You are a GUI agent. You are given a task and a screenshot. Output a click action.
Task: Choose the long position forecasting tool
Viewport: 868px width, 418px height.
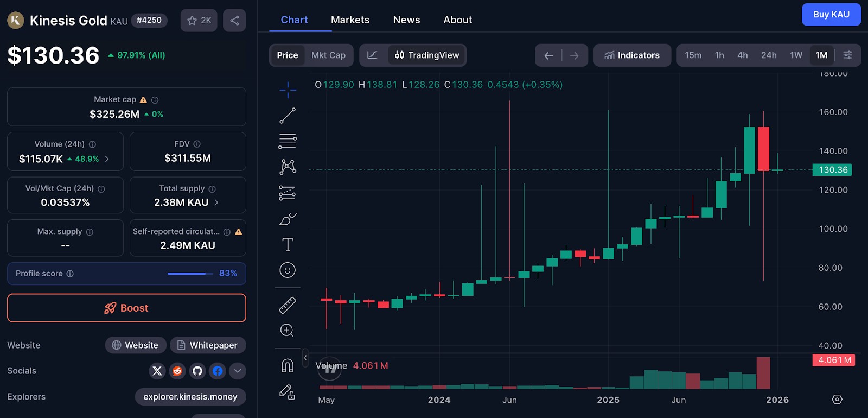click(288, 193)
